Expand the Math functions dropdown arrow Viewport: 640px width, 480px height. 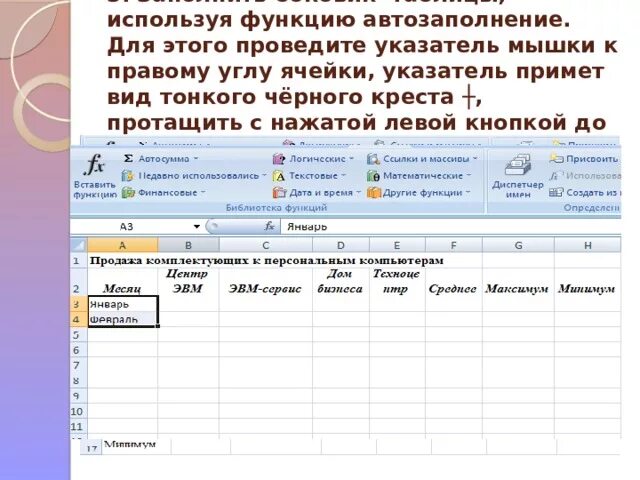click(469, 176)
